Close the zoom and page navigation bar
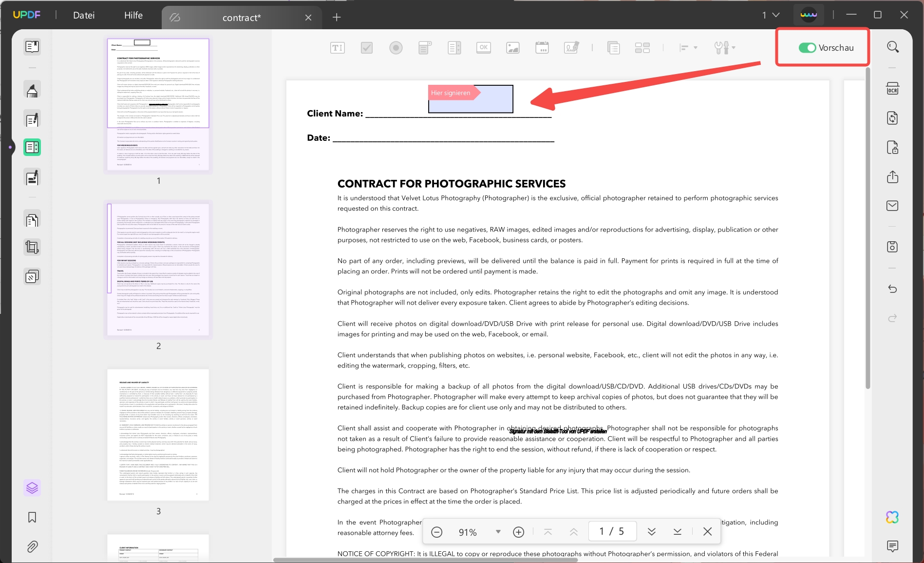This screenshot has height=563, width=924. pos(708,532)
